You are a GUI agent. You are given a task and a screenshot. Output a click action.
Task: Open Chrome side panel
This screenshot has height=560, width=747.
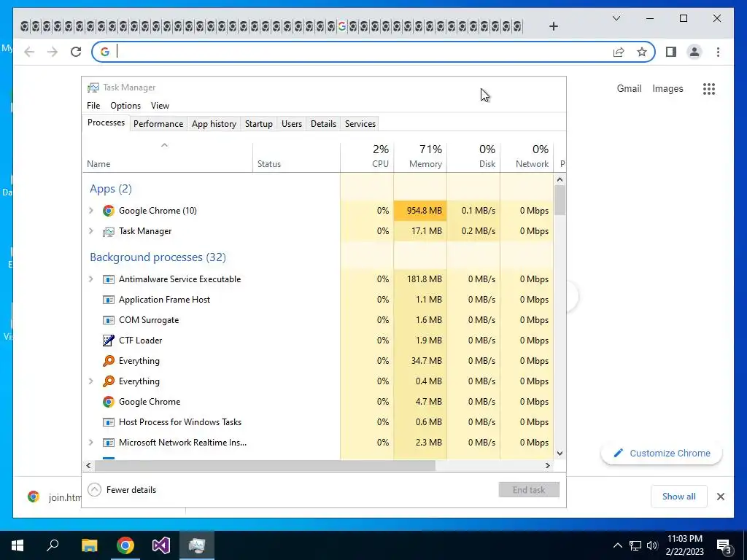(671, 52)
